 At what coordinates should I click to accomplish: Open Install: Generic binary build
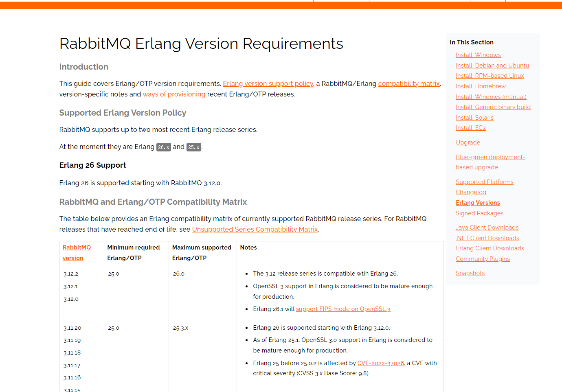click(493, 107)
